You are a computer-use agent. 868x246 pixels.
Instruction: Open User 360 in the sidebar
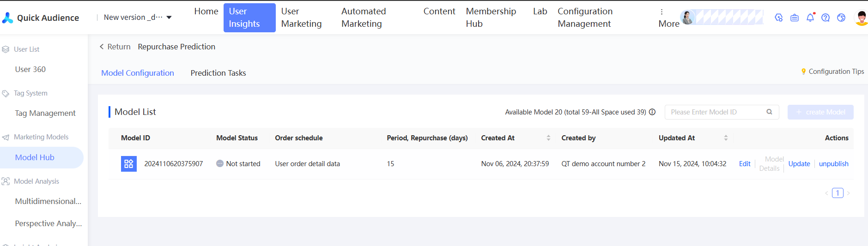[x=30, y=69]
